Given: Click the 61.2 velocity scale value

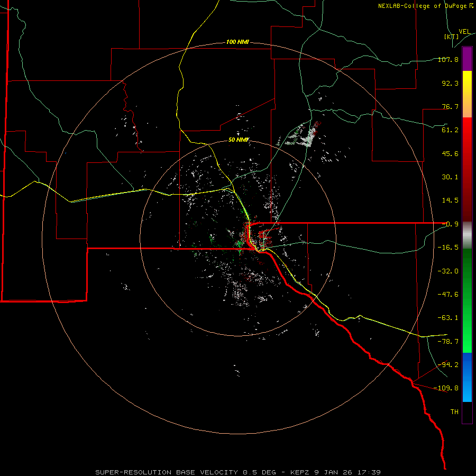Looking at the screenshot, I should [x=450, y=130].
